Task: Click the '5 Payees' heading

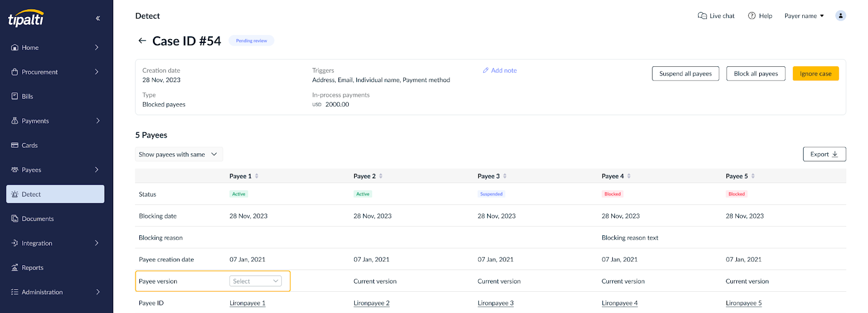Action: coord(151,135)
